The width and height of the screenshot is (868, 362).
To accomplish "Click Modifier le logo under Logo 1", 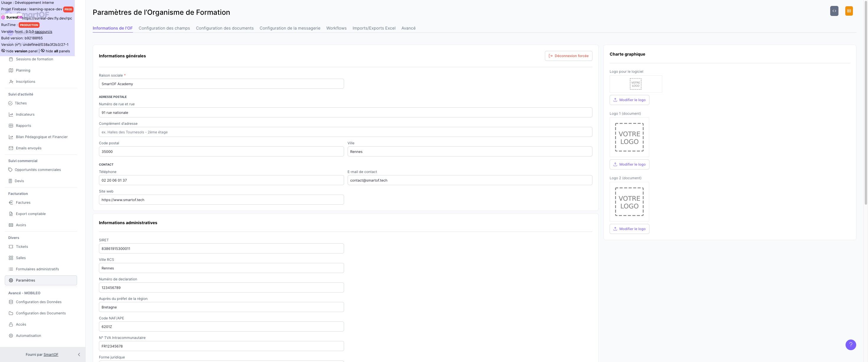I will click(x=629, y=164).
